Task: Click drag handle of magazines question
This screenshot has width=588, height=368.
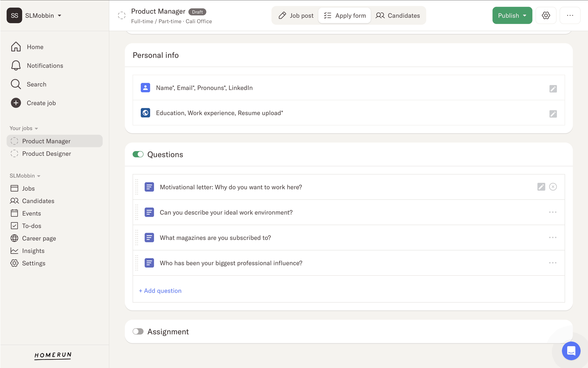Action: click(137, 238)
